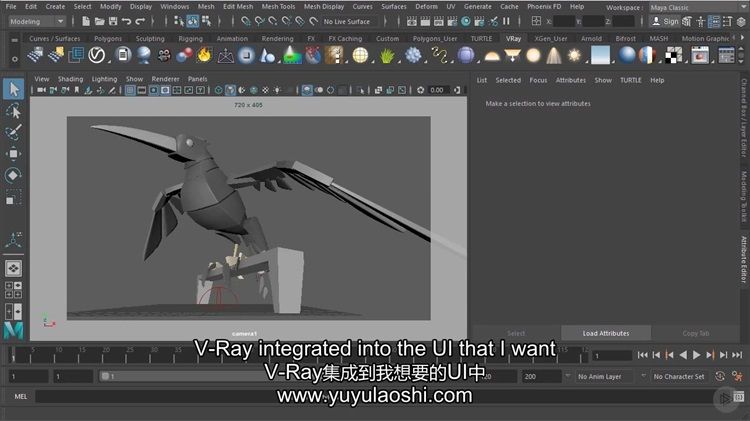Click the V-Ray dome light shelf icon
The width and height of the screenshot is (750, 421).
[491, 55]
